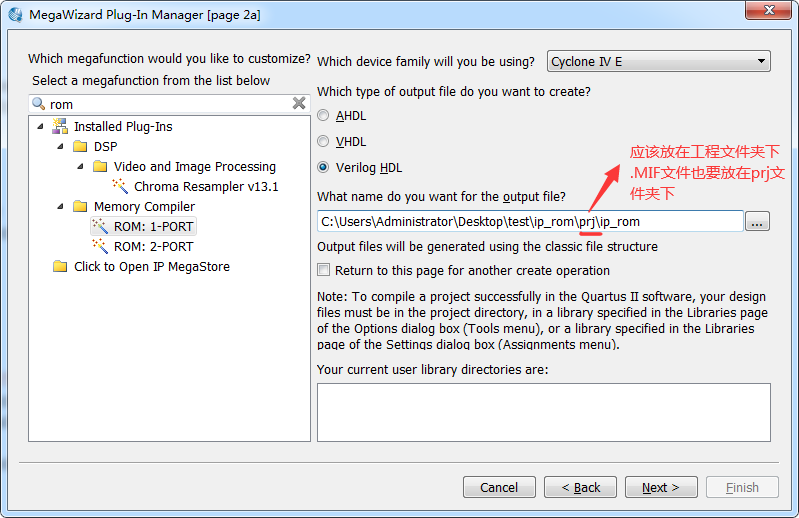799x518 pixels.
Task: Collapse the Installed Plug-Ins tree node
Action: (x=41, y=127)
